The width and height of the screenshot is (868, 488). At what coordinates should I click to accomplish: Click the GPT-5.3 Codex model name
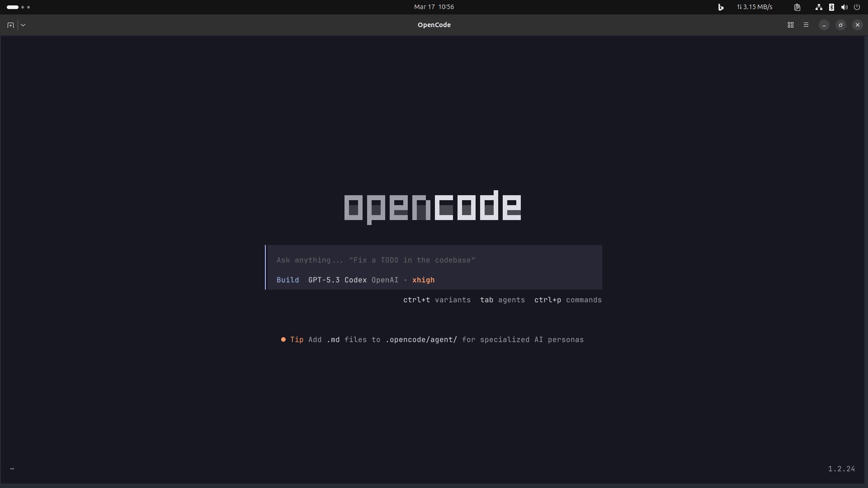point(337,280)
